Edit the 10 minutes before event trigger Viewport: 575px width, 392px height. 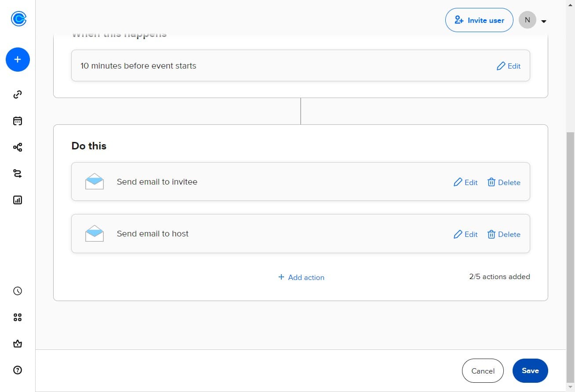pyautogui.click(x=509, y=66)
